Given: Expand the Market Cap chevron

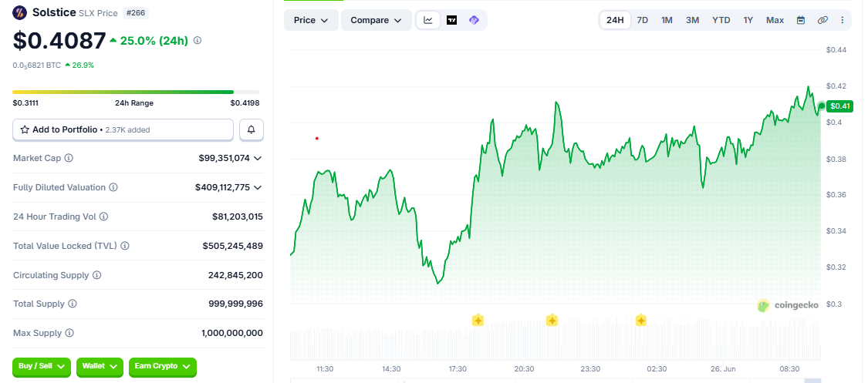Looking at the screenshot, I should click(x=258, y=158).
